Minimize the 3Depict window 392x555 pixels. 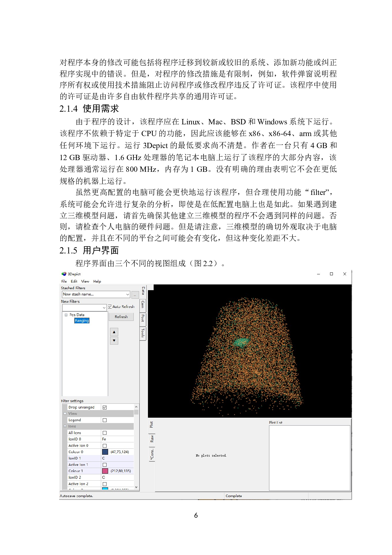[x=318, y=274]
